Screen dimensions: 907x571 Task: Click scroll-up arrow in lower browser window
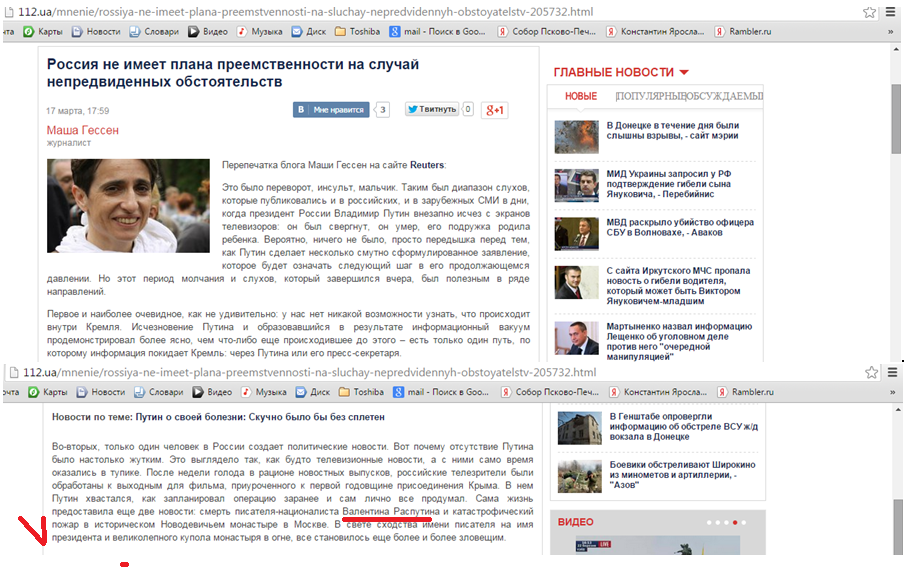898,410
